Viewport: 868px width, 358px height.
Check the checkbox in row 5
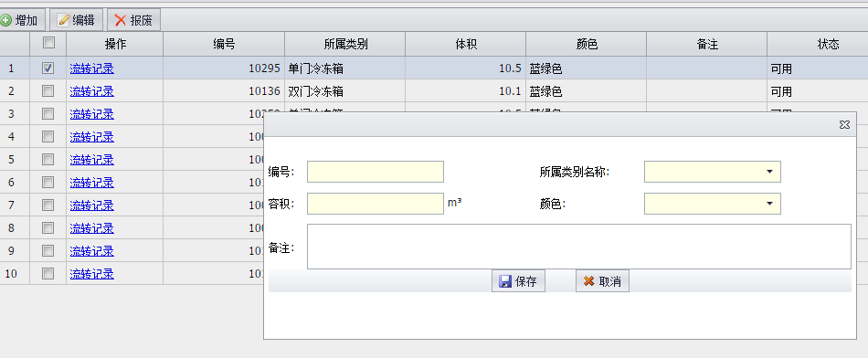[48, 159]
